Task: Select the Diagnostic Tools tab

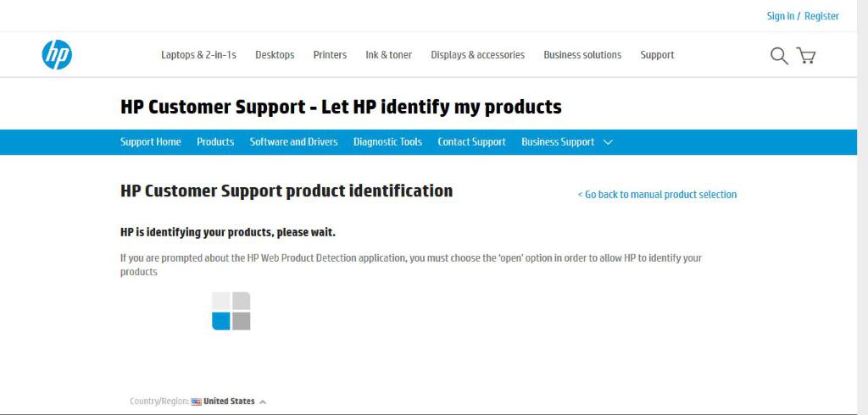Action: pos(387,142)
